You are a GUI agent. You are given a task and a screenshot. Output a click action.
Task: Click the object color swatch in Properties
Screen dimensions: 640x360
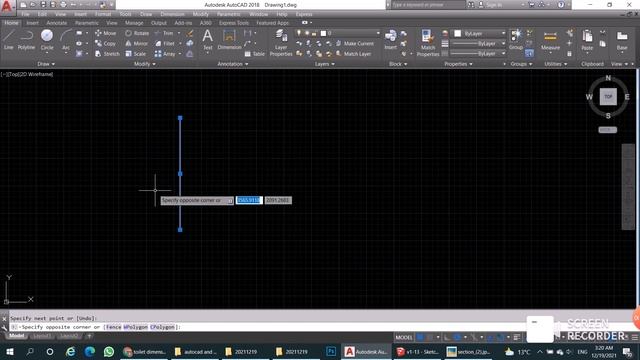(x=458, y=33)
